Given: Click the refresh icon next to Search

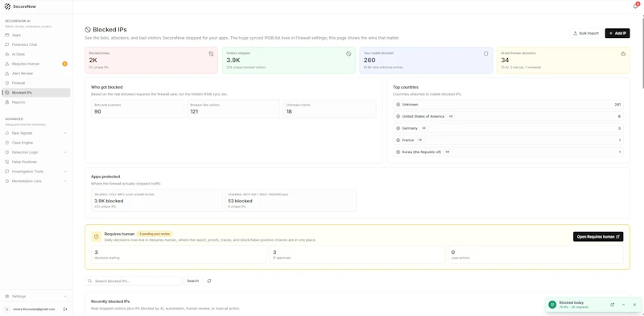Looking at the screenshot, I should (209, 281).
